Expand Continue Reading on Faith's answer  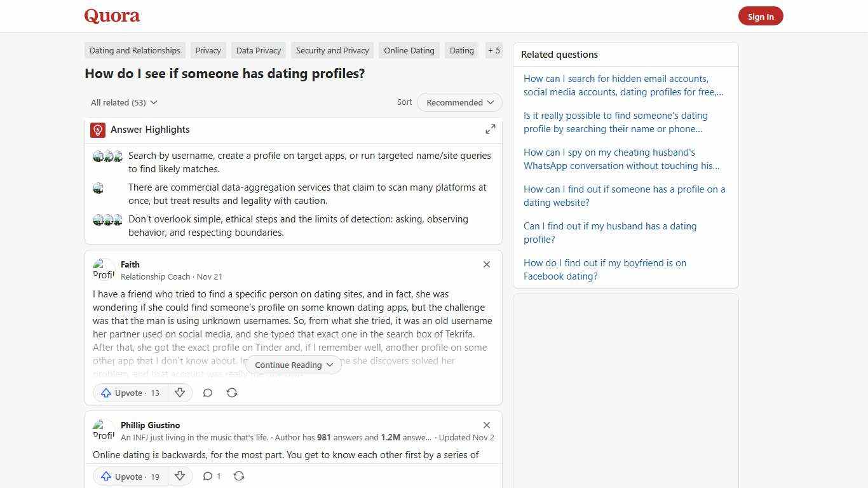(x=293, y=365)
